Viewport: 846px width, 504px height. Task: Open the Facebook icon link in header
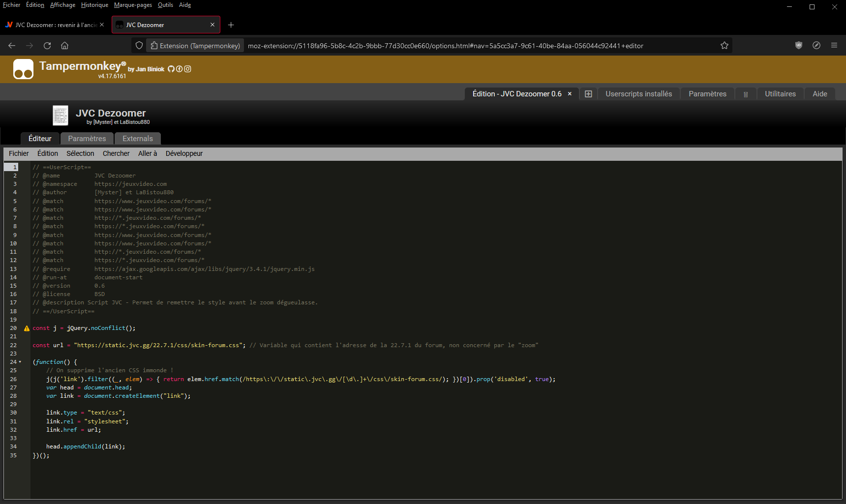[179, 69]
